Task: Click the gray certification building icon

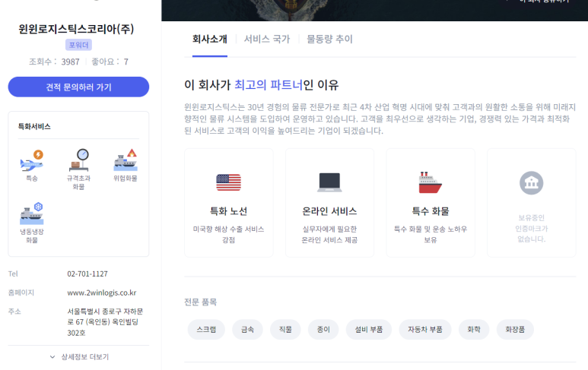Action: tap(531, 183)
